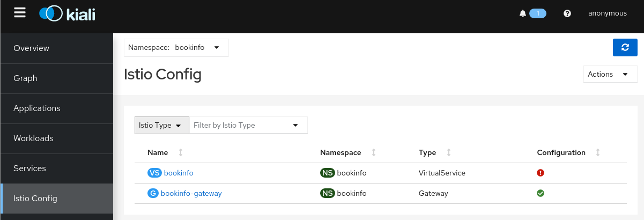Expand the Filter by Istio Type dropdown
This screenshot has height=220, width=644.
pos(248,125)
